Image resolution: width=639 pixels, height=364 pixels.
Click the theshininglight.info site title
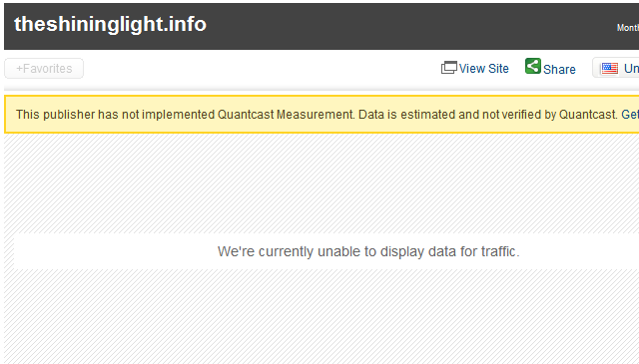pos(111,24)
